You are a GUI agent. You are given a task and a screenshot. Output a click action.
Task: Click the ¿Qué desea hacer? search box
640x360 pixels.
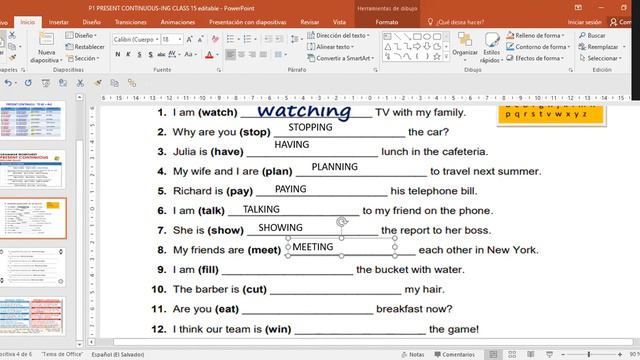point(456,22)
